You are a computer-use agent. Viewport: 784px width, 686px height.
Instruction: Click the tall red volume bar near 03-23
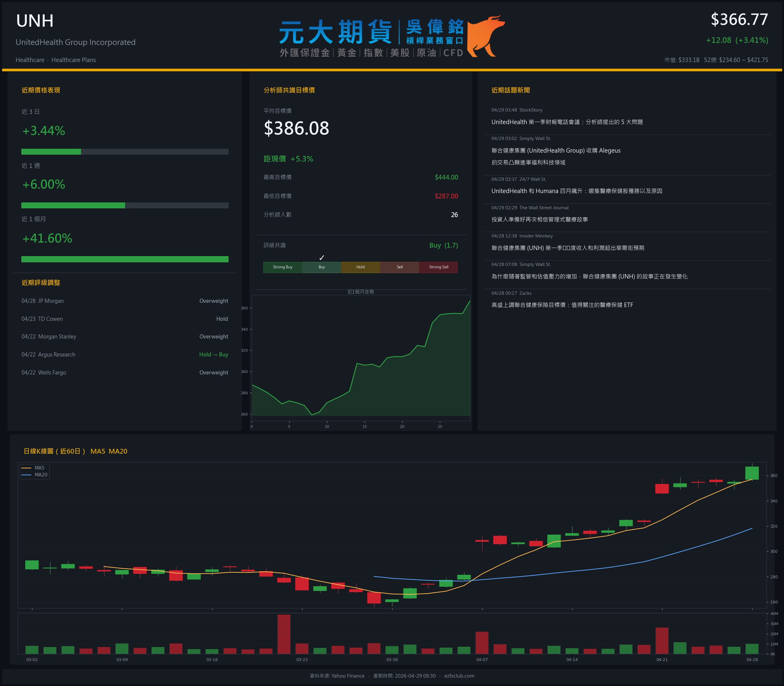(x=284, y=634)
